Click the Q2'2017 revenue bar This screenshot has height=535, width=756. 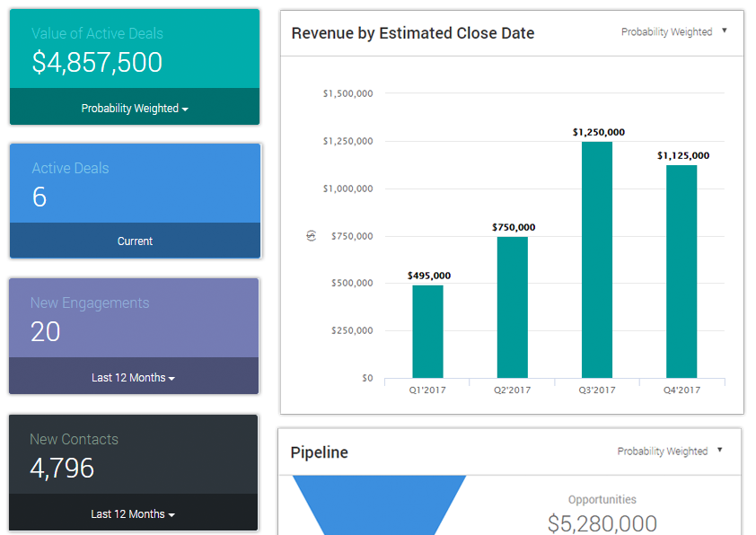tap(512, 307)
